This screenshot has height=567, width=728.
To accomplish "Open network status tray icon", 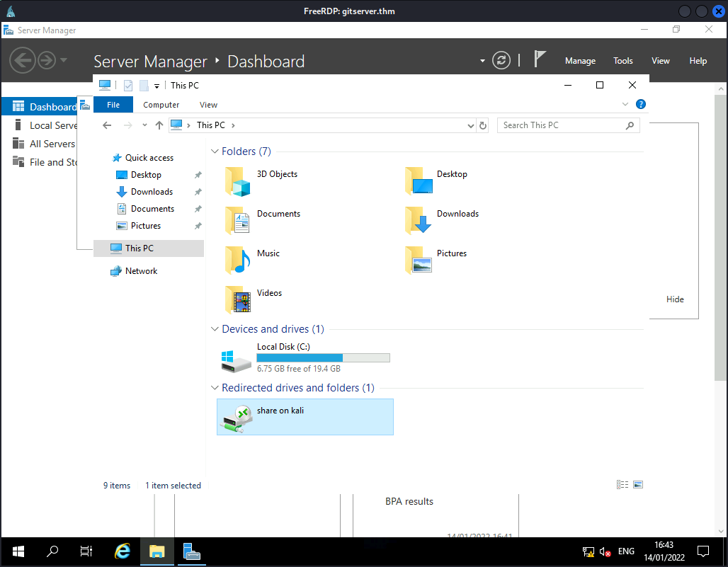I will click(588, 551).
